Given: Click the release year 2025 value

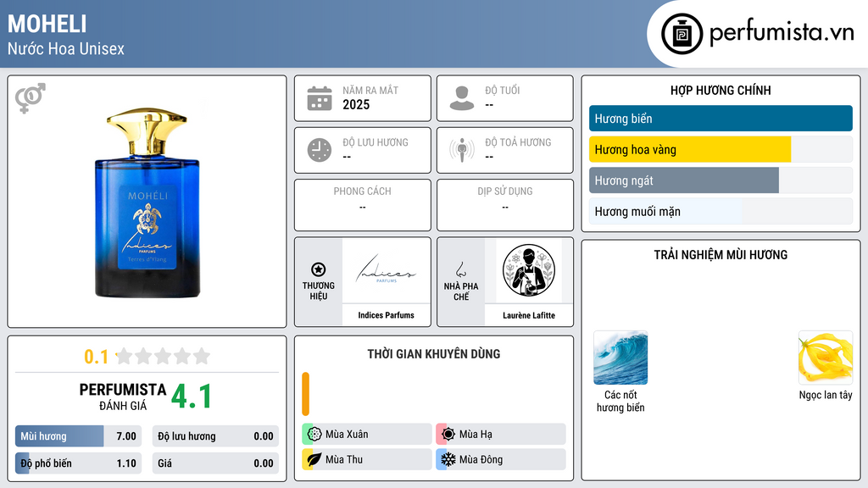Looking at the screenshot, I should (x=356, y=104).
